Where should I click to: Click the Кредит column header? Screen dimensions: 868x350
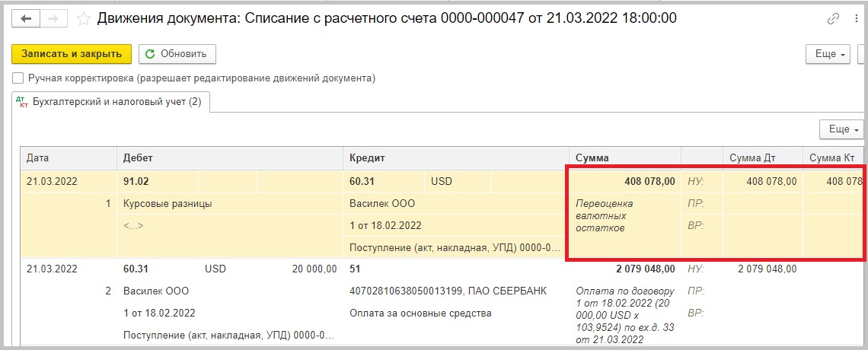point(456,158)
